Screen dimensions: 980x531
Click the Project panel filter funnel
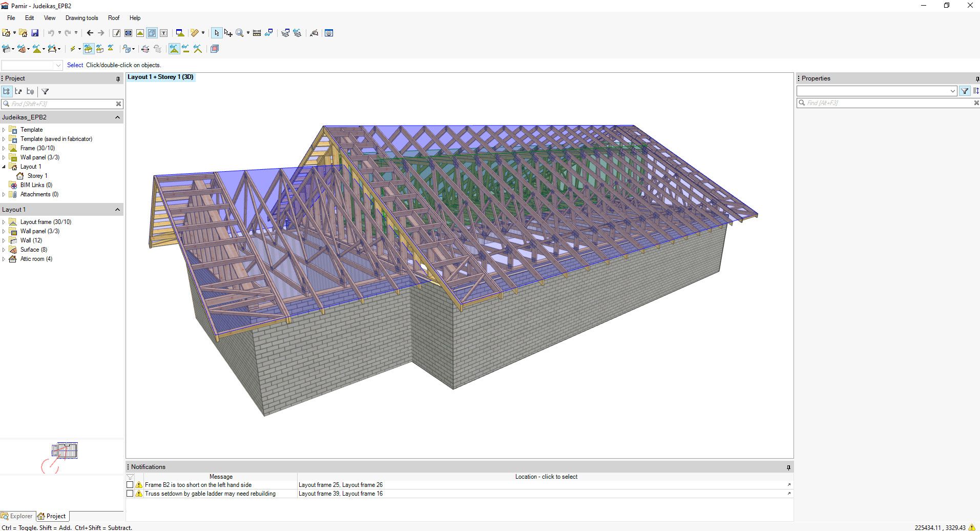[x=45, y=91]
